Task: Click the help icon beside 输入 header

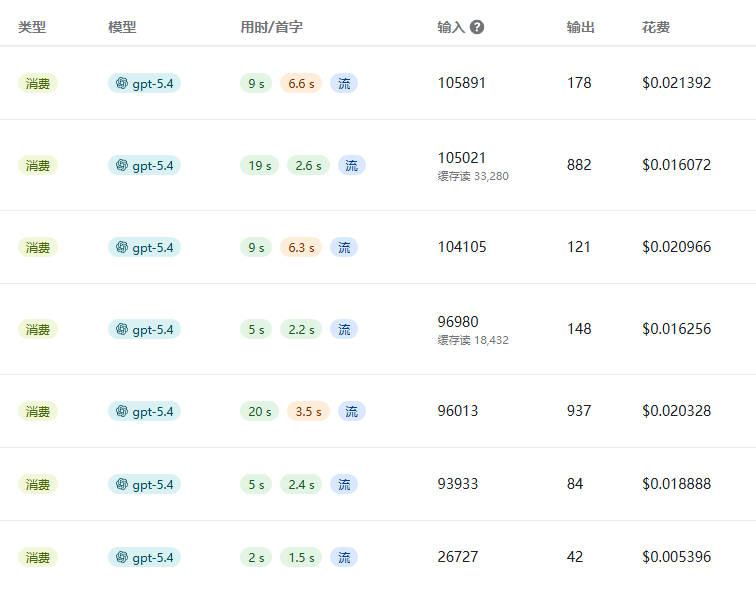Action: 477,27
